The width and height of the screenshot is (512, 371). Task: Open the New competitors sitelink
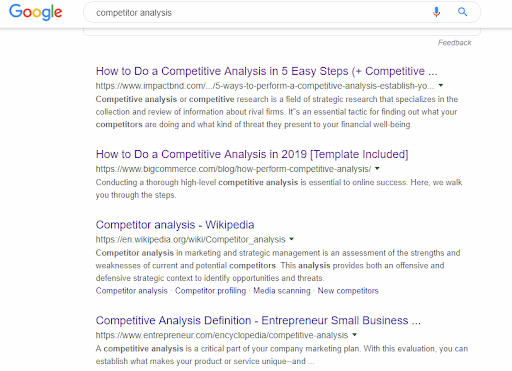(x=348, y=291)
